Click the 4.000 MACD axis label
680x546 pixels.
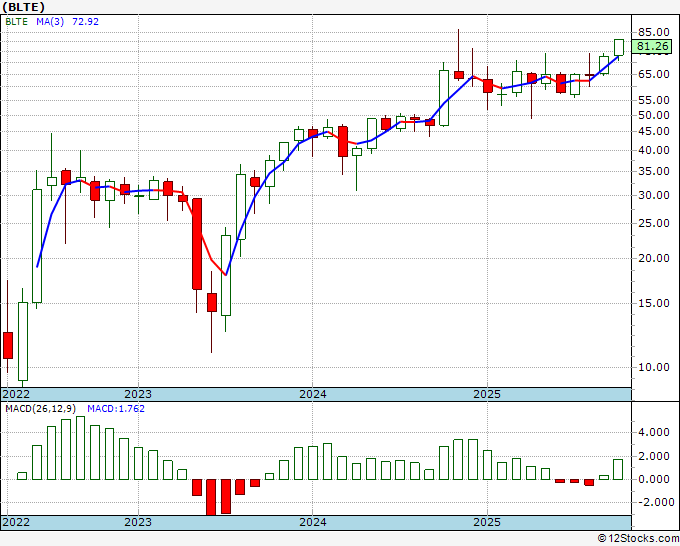tap(654, 432)
